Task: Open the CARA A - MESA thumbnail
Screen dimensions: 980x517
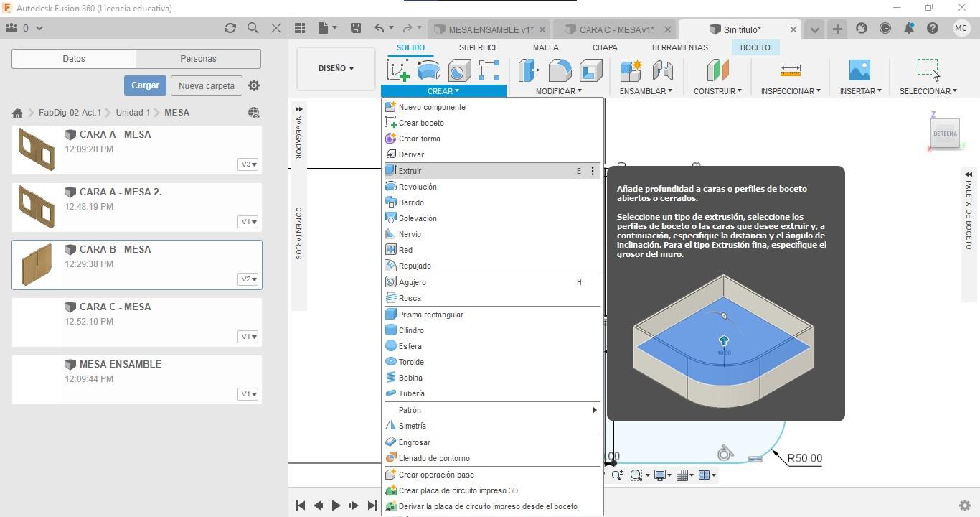Action: point(36,149)
